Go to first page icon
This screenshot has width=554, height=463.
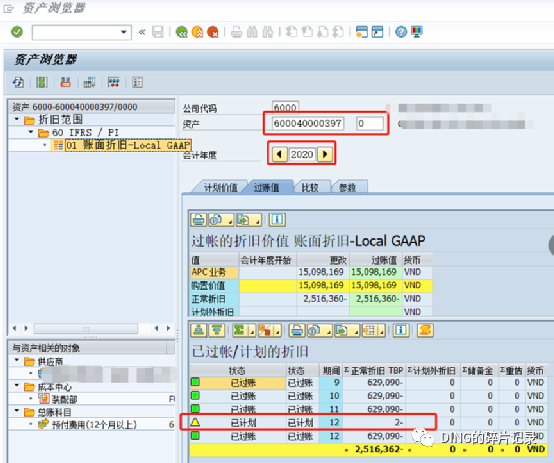click(291, 32)
